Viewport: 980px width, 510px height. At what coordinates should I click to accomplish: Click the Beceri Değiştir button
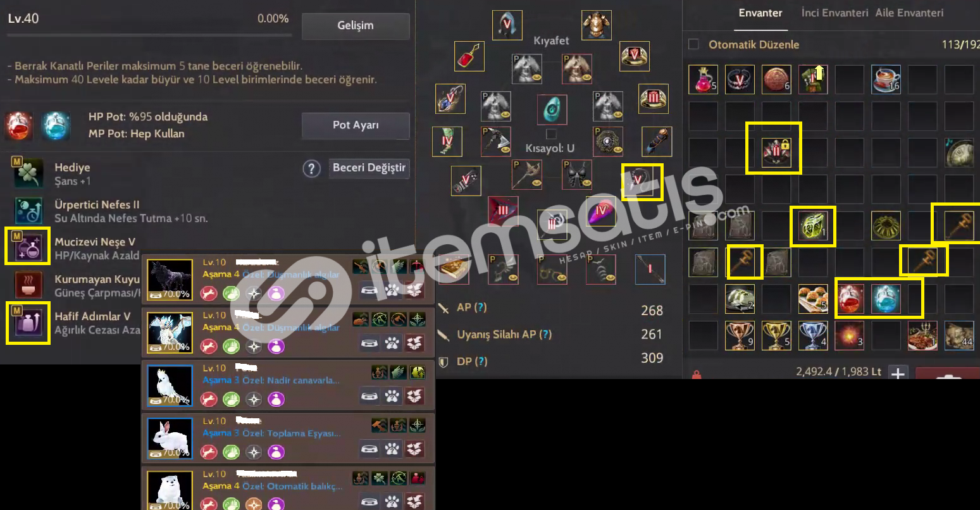point(369,168)
